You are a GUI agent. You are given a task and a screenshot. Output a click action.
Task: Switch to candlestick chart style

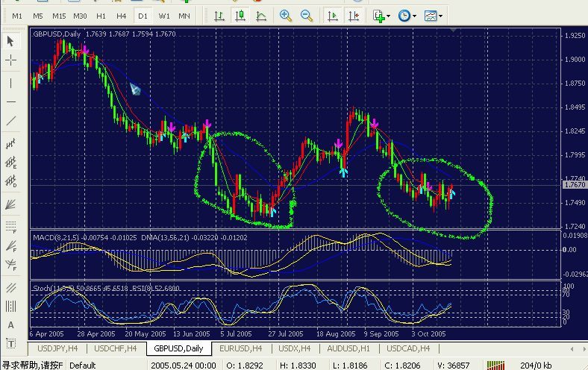click(240, 16)
